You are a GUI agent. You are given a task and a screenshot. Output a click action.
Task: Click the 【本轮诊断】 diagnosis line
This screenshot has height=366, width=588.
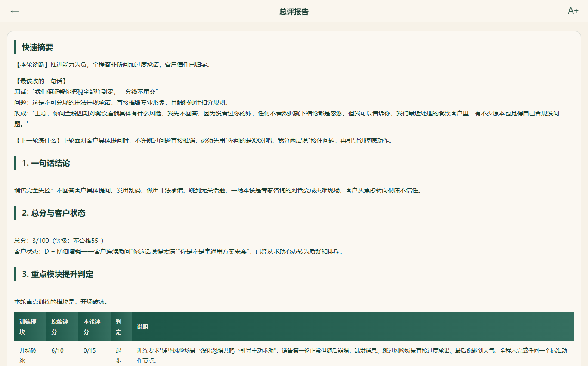pyautogui.click(x=112, y=65)
